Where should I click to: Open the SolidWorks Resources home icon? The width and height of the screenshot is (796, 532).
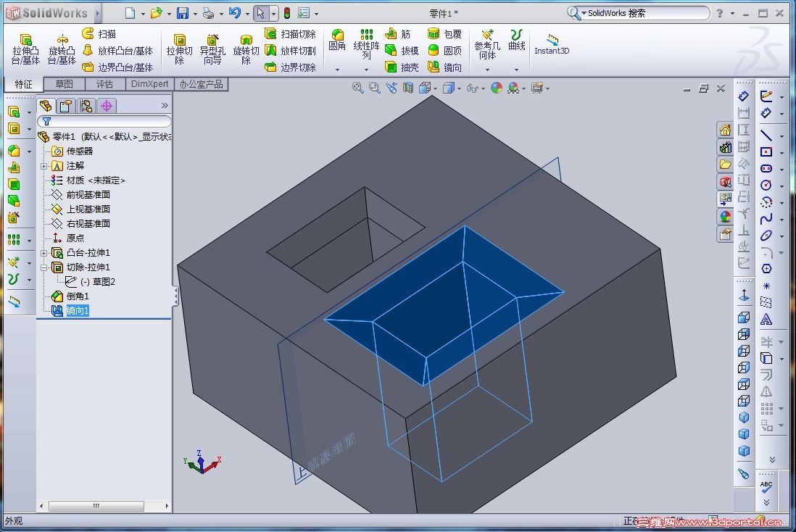pos(725,130)
